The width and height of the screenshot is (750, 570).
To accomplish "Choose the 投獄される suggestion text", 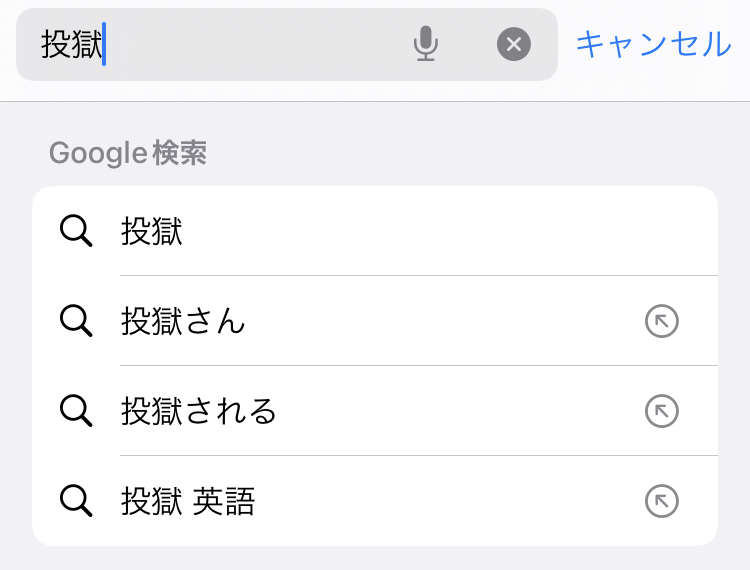I will point(199,411).
